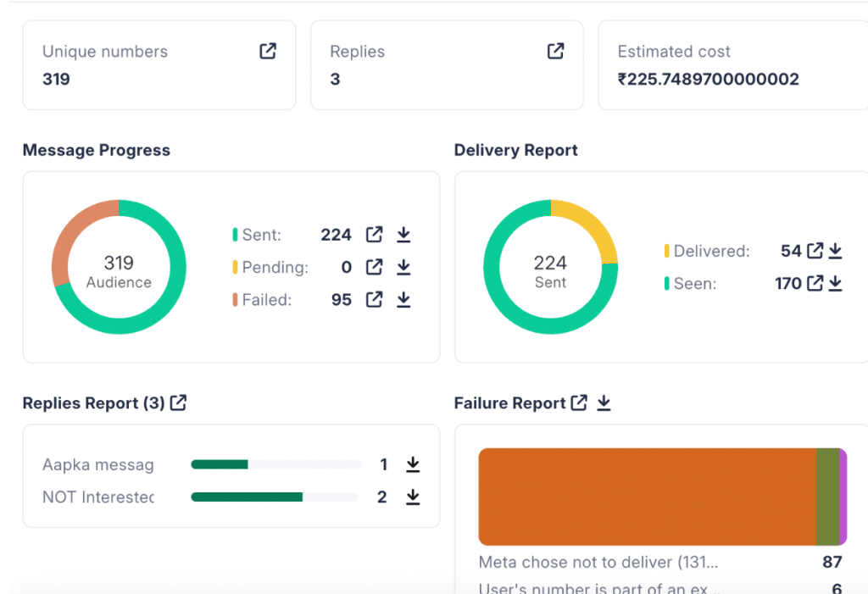
Task: Open the Delivered messages list icon
Action: [815, 251]
